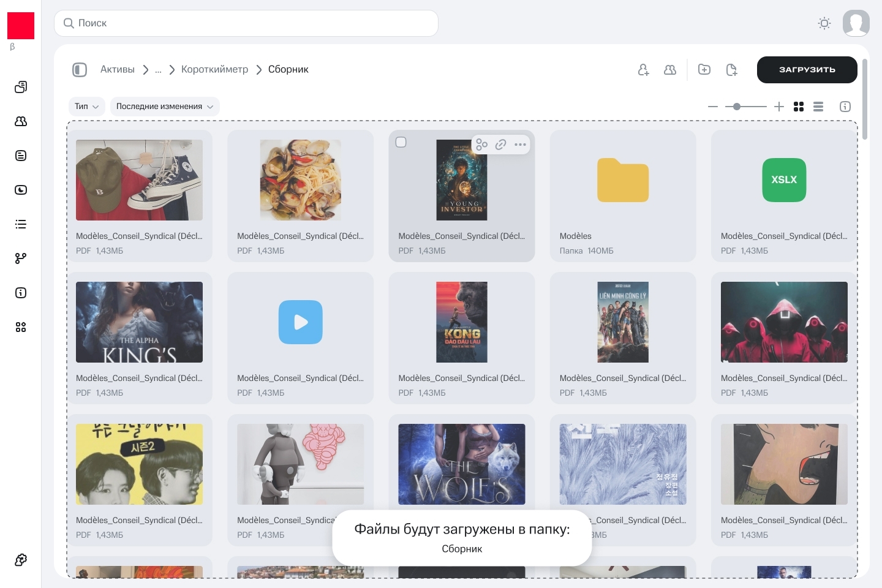Open the branches icon in left sidebar
This screenshot has width=882, height=588.
point(21,258)
